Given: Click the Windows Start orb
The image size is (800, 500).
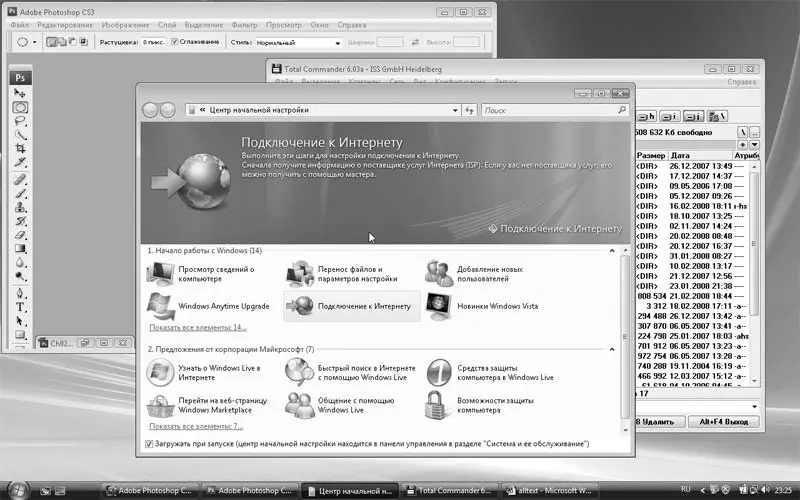Looking at the screenshot, I should coord(19,490).
